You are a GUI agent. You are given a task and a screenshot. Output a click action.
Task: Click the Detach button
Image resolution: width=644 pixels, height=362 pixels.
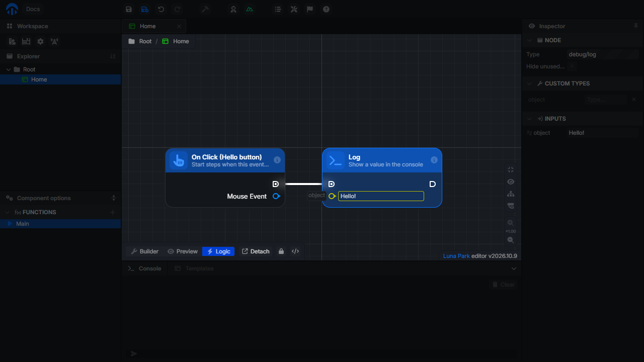click(256, 251)
